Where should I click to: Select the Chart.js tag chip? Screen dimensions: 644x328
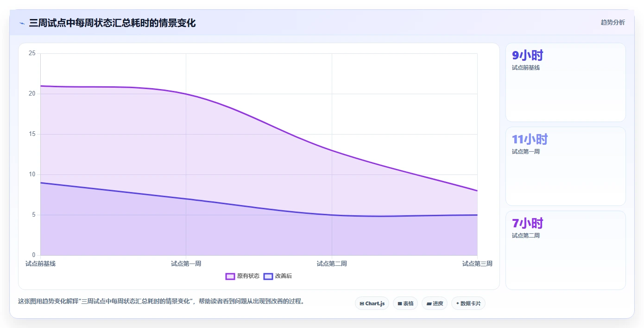tap(372, 303)
